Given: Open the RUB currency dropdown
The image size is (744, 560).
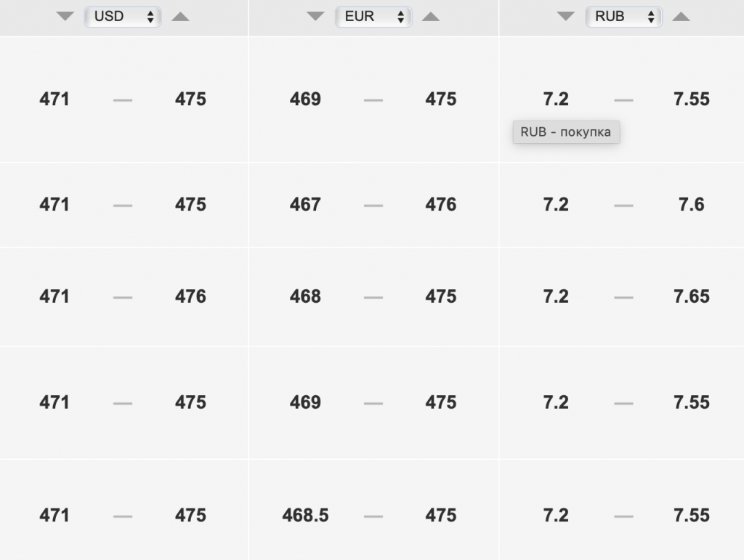Looking at the screenshot, I should click(x=623, y=17).
